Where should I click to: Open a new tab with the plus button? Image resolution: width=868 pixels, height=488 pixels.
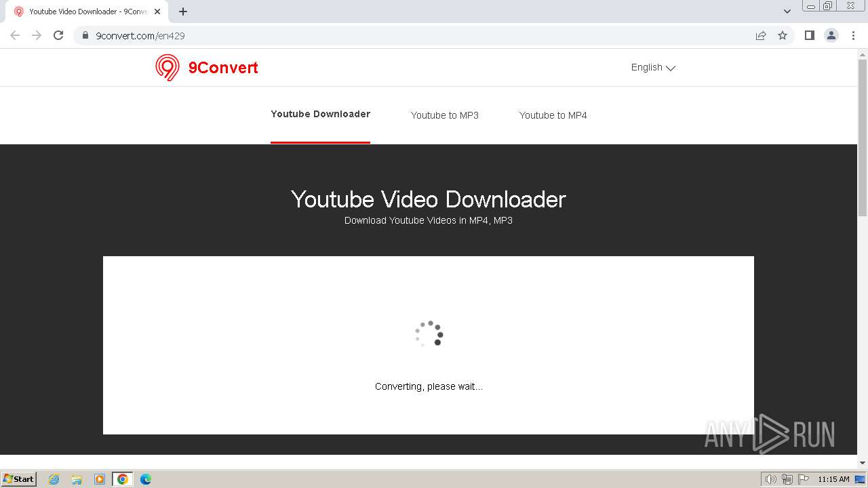183,12
